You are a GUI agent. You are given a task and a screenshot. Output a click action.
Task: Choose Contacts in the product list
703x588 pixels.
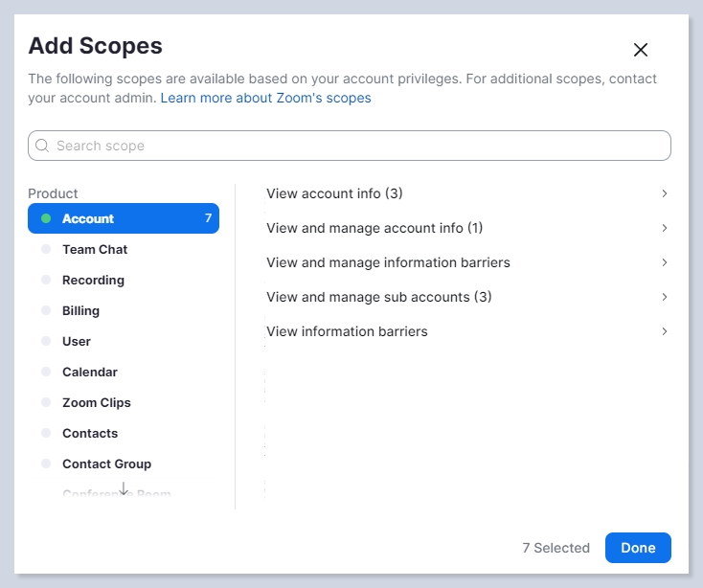(90, 433)
